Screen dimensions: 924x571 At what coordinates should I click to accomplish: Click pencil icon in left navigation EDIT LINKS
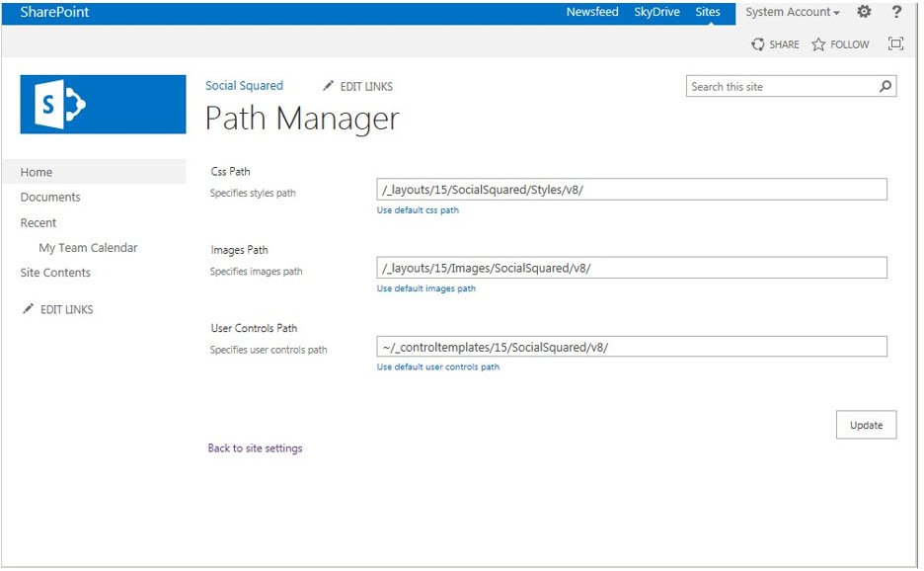(x=28, y=308)
